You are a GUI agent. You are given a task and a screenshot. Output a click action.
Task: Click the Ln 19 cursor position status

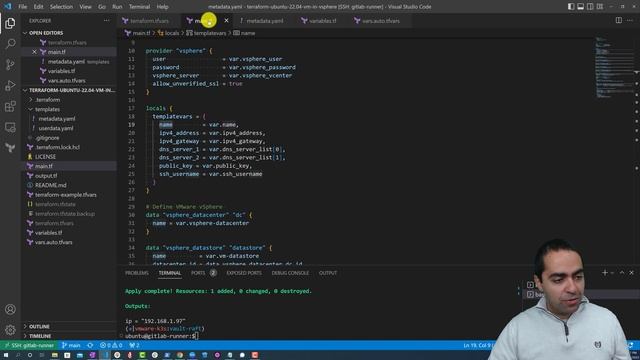477,345
